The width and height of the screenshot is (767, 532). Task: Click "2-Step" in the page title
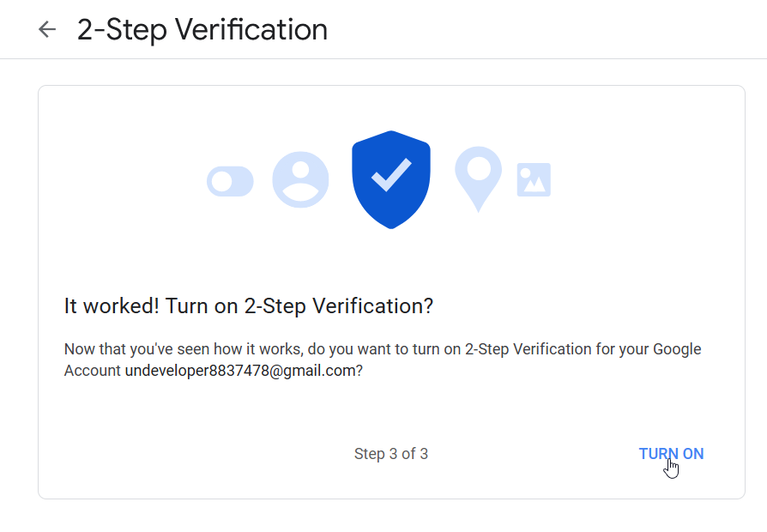(x=122, y=29)
